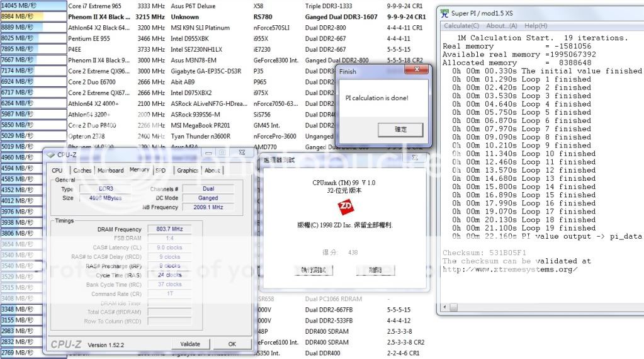Open the Graphics tab in CPU-Z
Viewport: 644px width, 359px height.
click(187, 170)
